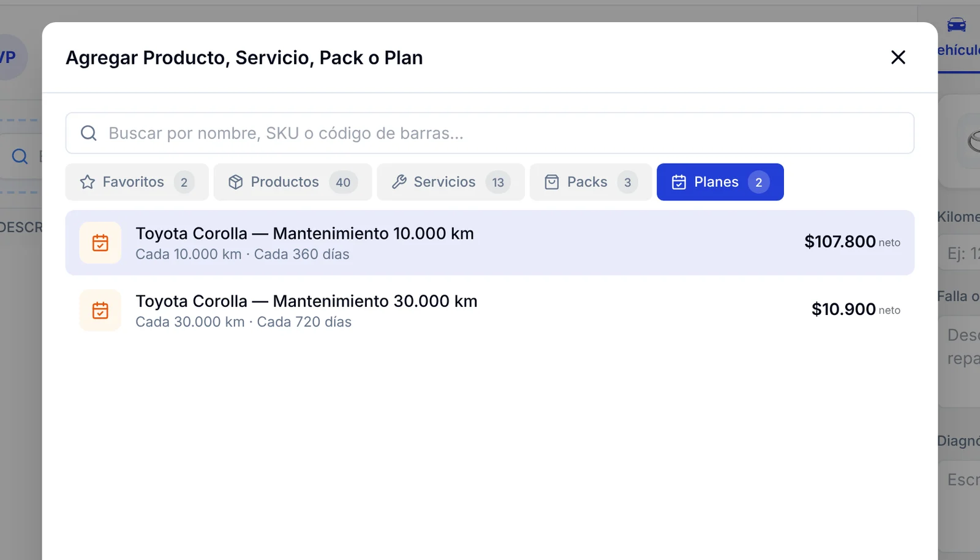The height and width of the screenshot is (560, 980).
Task: Switch to the Favoritos tab
Action: click(x=137, y=182)
